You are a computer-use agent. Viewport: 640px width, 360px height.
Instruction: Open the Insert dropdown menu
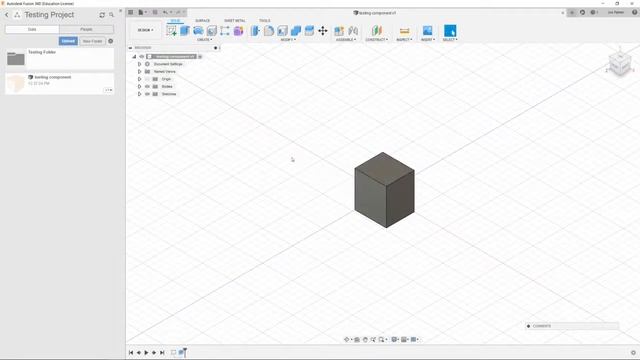428,40
